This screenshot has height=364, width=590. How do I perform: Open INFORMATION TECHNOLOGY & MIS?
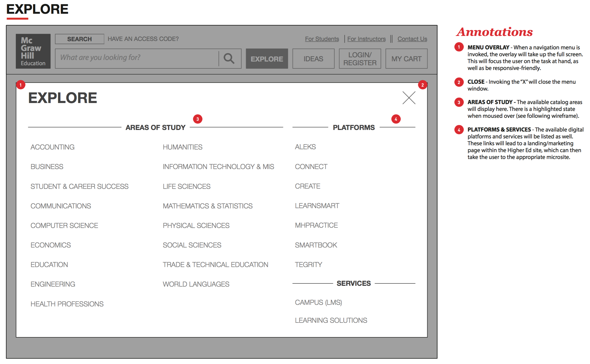[x=218, y=166]
